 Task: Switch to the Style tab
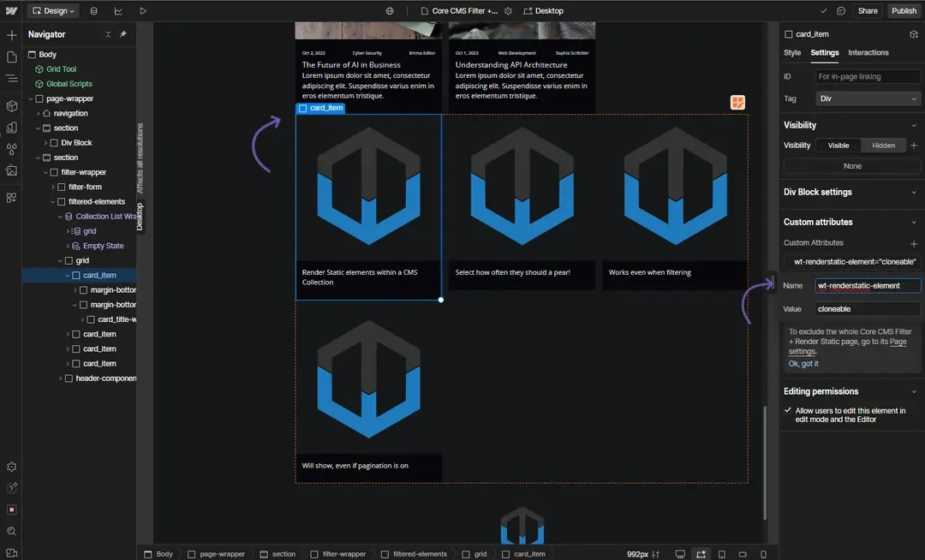(x=792, y=52)
